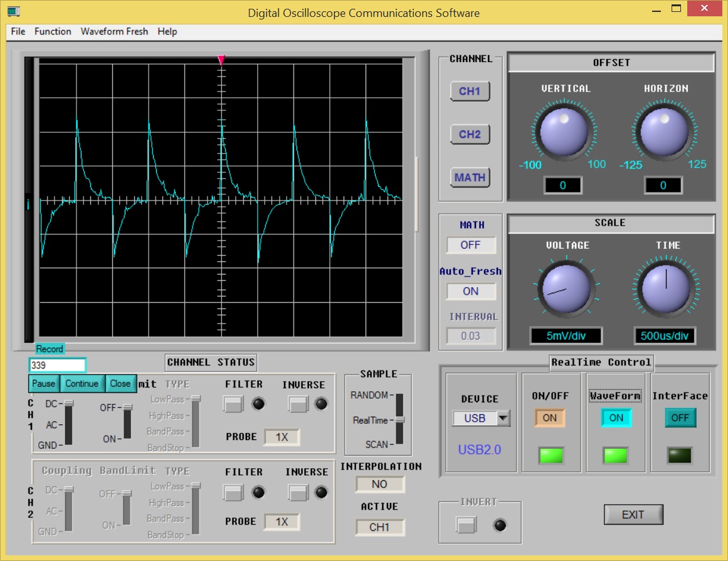Viewport: 728px width, 561px height.
Task: Click the channel level marker left of waveform
Action: 29,204
